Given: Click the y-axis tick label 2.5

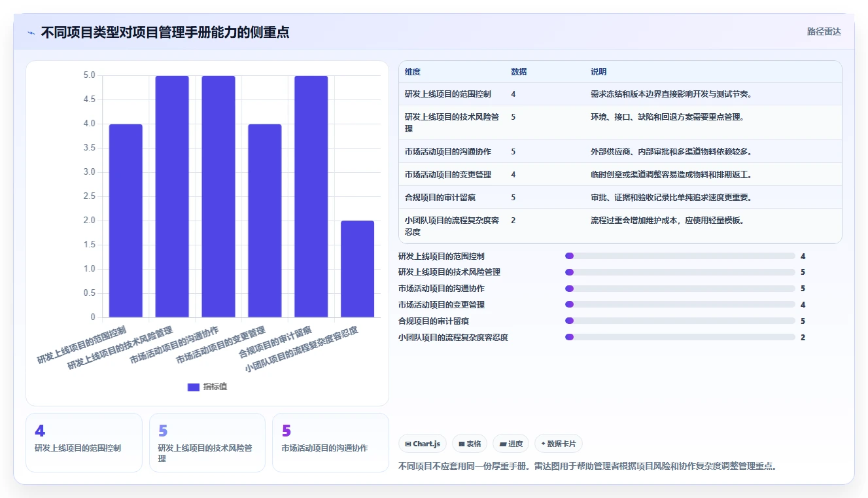Looking at the screenshot, I should [89, 196].
